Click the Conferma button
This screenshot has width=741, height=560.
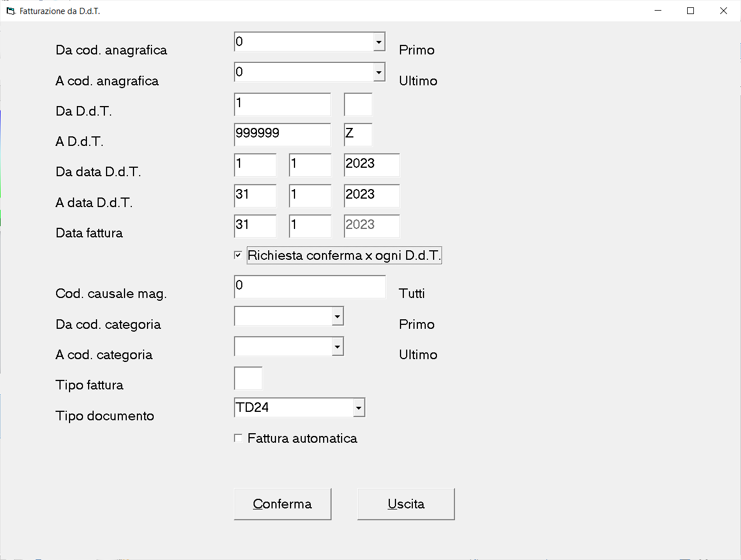click(x=283, y=504)
